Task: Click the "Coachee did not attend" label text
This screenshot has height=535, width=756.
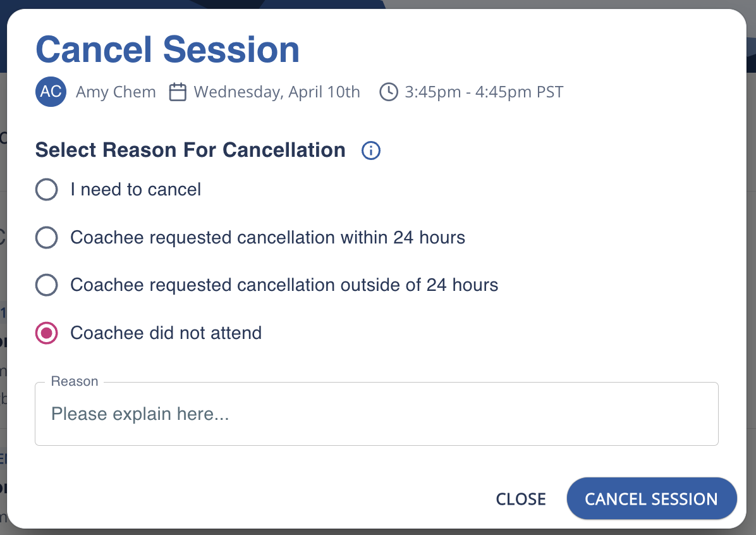Action: [166, 333]
